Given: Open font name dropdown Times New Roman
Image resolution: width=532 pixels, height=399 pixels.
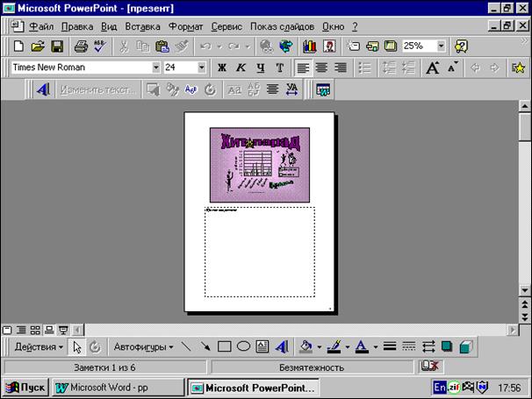Looking at the screenshot, I should point(155,68).
